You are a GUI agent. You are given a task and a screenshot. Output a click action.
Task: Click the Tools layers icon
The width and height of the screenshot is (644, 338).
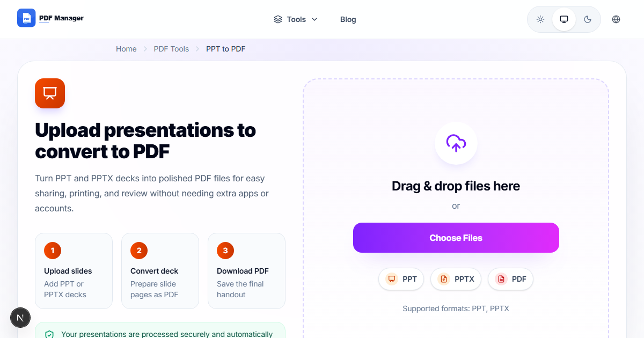pyautogui.click(x=278, y=19)
